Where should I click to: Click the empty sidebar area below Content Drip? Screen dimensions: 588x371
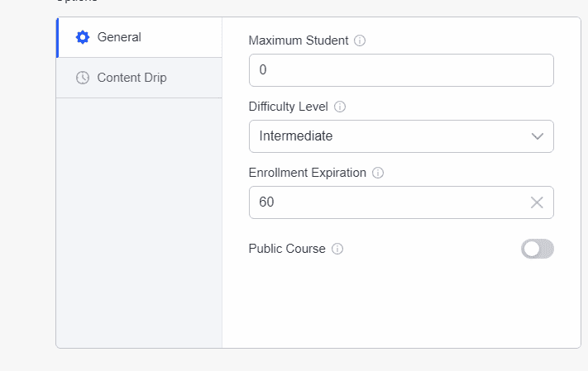(x=139, y=223)
